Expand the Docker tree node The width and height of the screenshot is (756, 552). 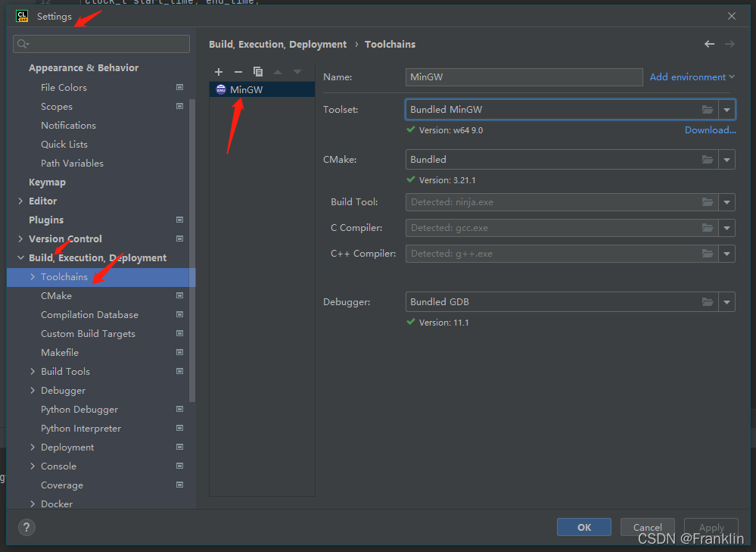[x=33, y=504]
